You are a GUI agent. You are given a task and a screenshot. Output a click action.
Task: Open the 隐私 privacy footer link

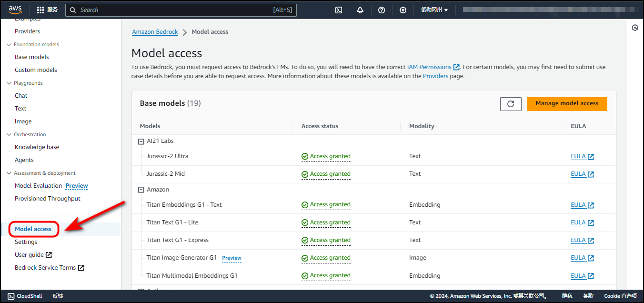pos(567,296)
